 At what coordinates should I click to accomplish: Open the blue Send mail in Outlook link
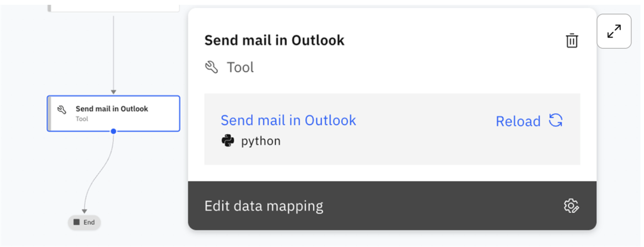pos(288,120)
